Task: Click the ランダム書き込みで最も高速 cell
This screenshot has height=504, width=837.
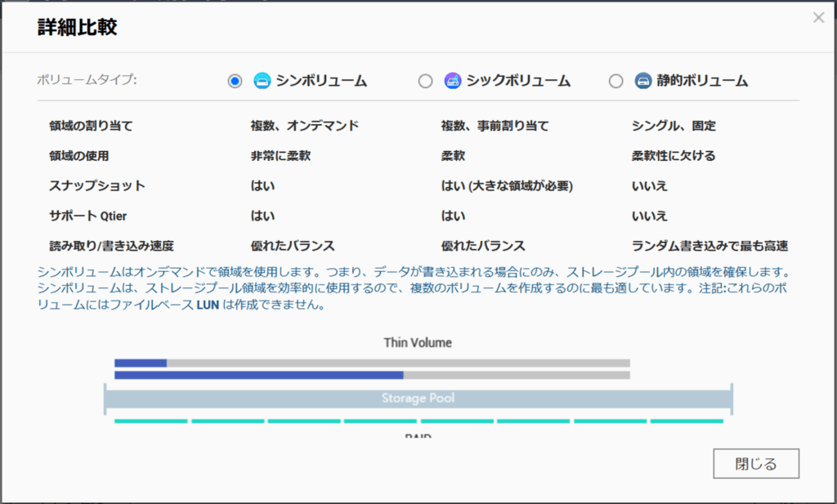Action: [709, 246]
